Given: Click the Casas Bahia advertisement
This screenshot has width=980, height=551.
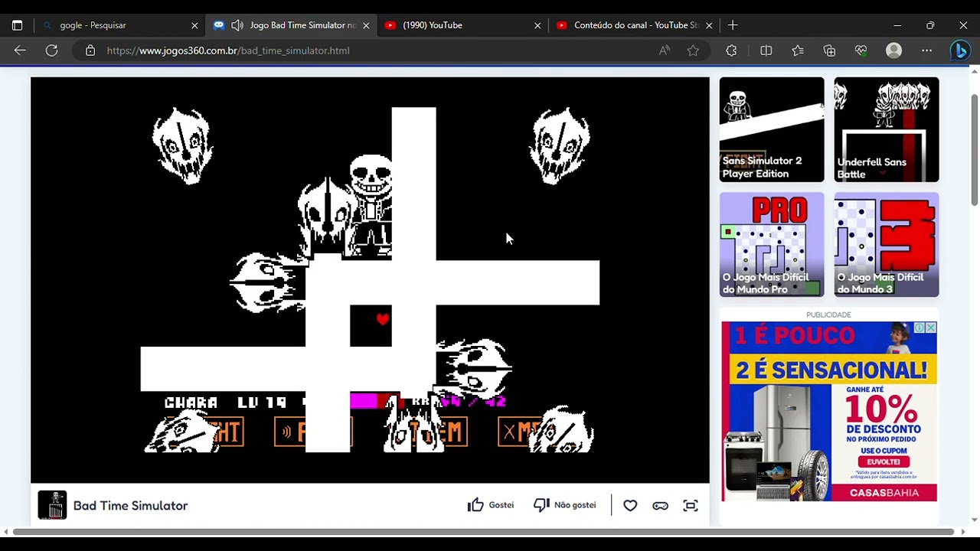Looking at the screenshot, I should (829, 412).
